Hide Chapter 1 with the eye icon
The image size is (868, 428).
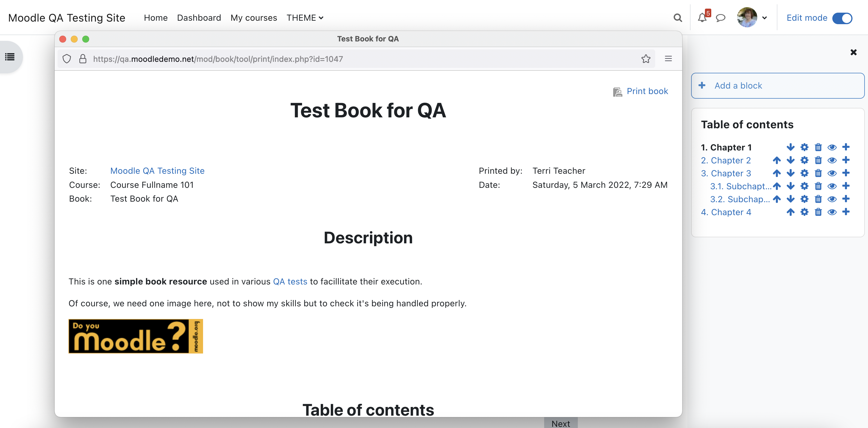click(x=832, y=147)
